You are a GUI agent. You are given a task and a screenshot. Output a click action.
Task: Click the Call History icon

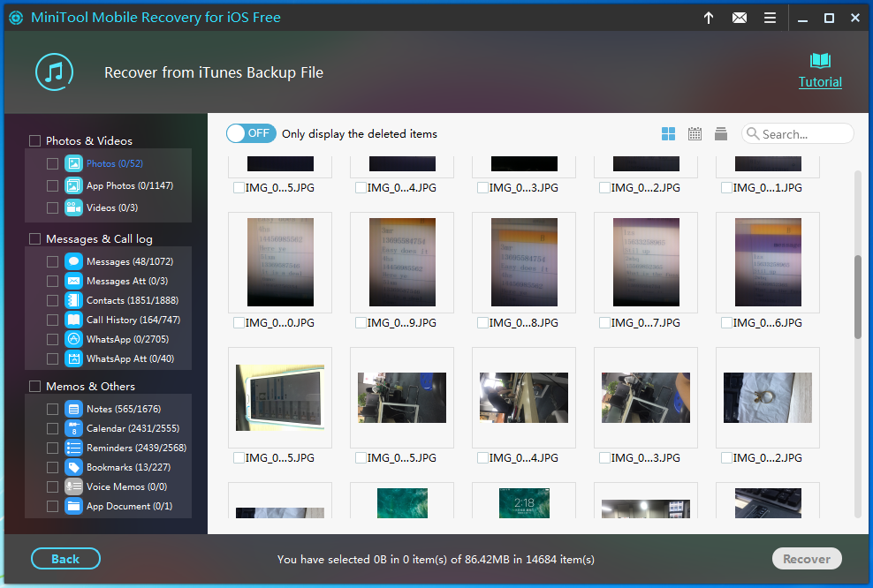(73, 320)
